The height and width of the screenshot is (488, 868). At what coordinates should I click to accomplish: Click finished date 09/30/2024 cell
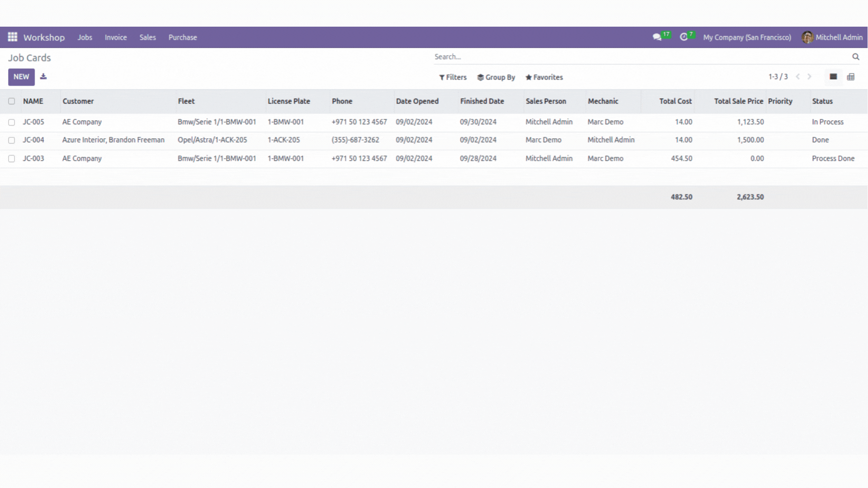pos(478,122)
